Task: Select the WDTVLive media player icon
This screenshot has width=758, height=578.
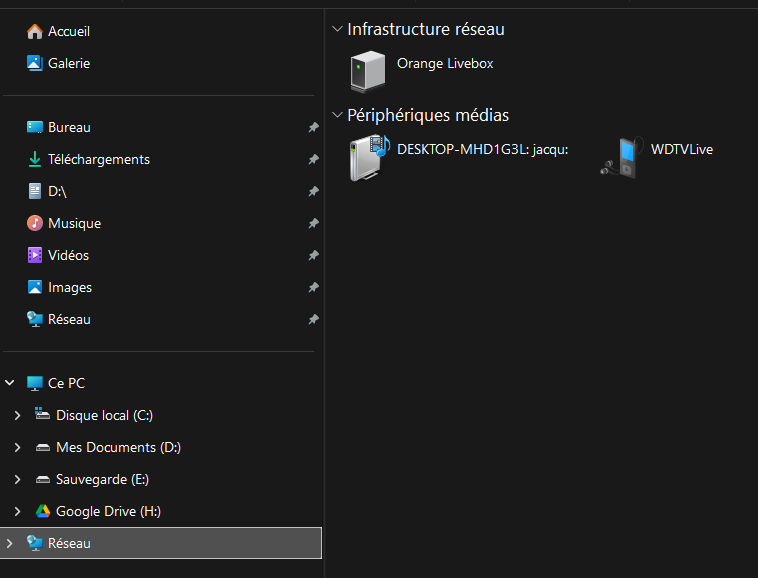Action: tap(622, 158)
